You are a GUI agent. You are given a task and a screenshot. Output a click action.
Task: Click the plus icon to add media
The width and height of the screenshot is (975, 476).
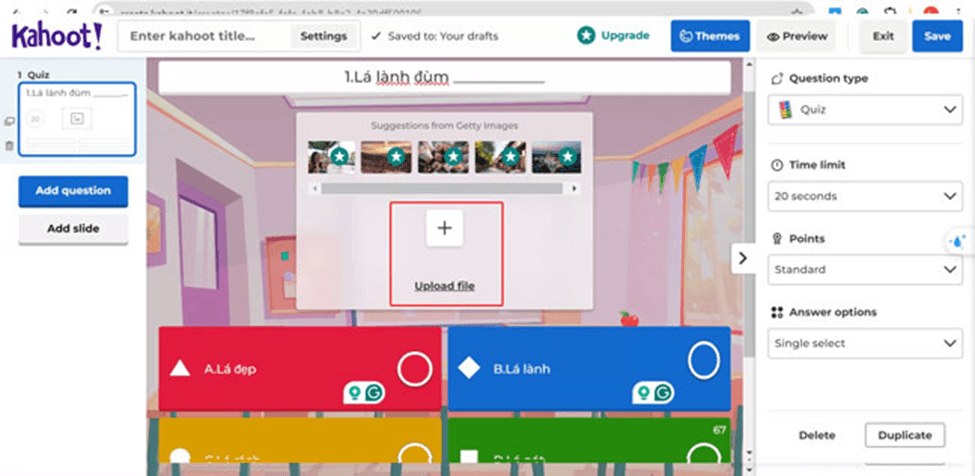point(444,228)
